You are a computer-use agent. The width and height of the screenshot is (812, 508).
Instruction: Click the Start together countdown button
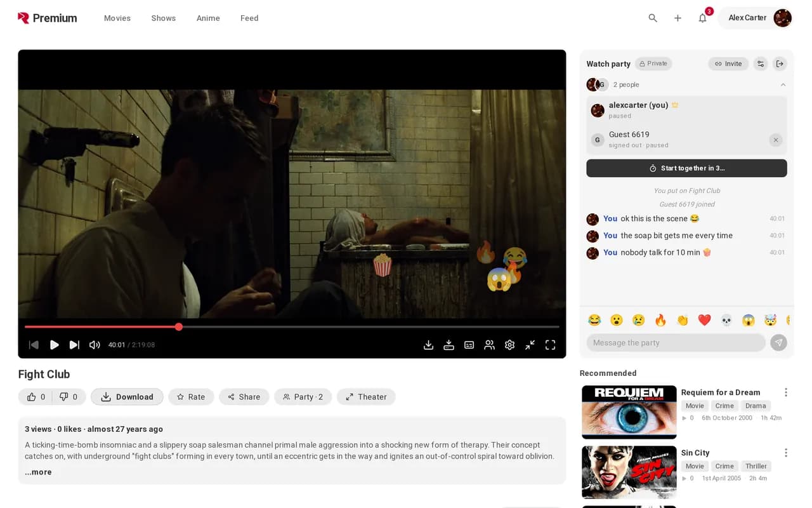click(x=686, y=168)
